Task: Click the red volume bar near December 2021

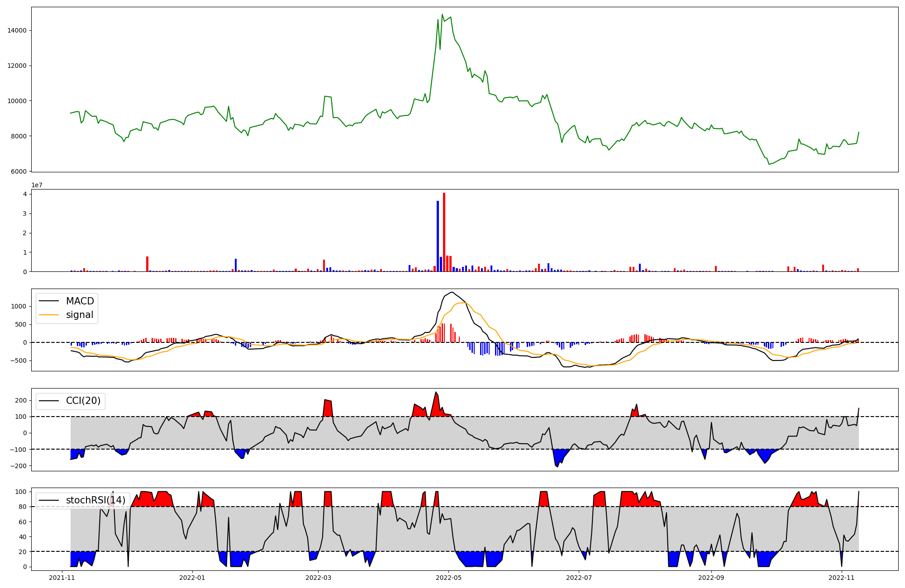Action: pos(147,264)
